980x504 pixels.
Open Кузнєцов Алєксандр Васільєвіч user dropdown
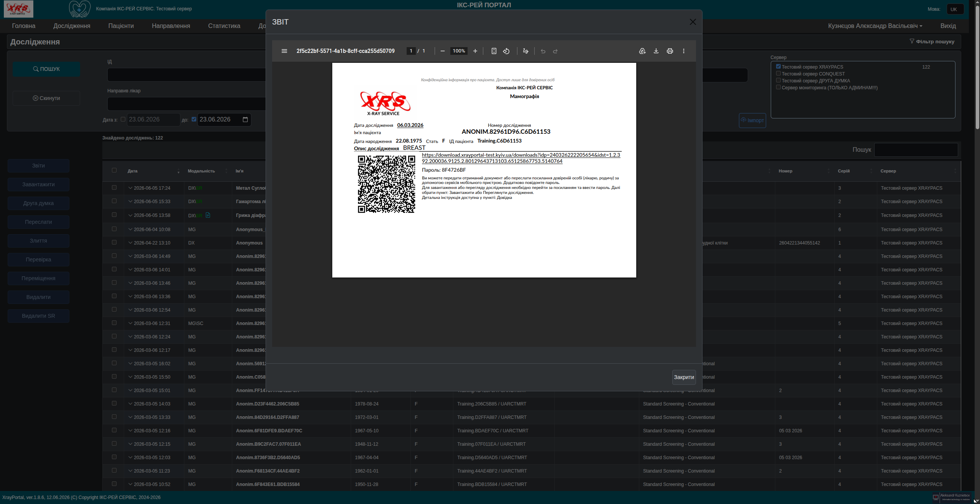pos(875,26)
